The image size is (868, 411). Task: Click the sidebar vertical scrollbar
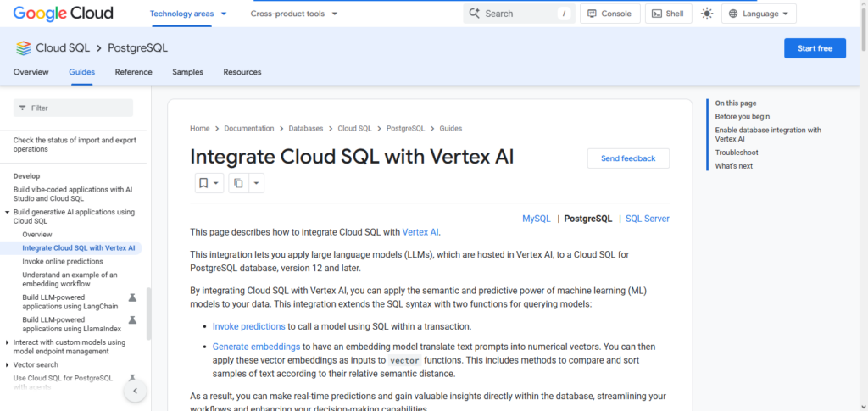148,313
